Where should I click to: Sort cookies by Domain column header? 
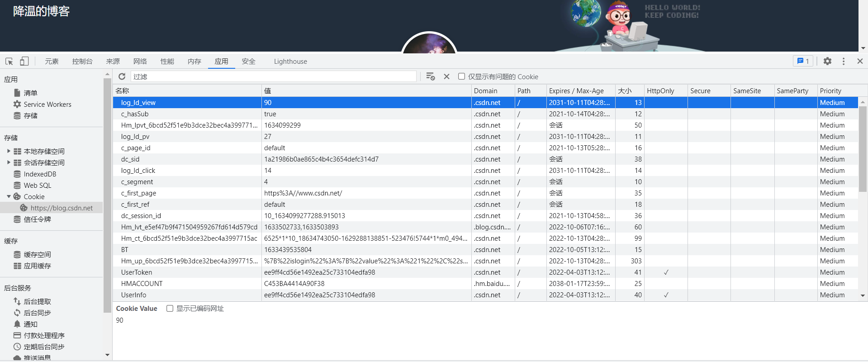(x=493, y=90)
